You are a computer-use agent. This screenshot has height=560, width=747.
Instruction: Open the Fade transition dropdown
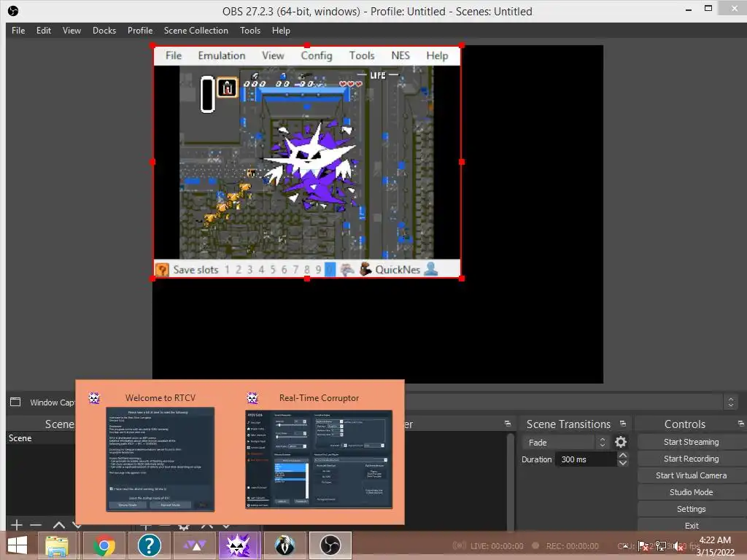click(x=565, y=442)
